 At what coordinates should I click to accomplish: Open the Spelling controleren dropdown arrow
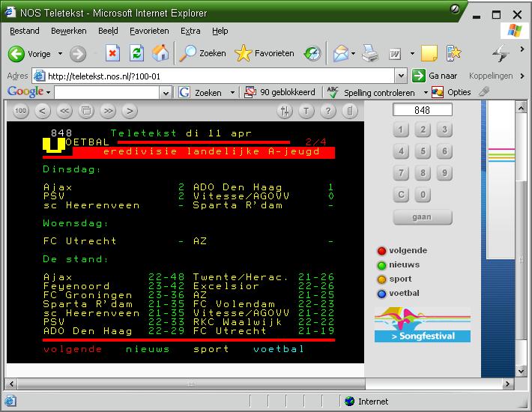click(x=426, y=92)
